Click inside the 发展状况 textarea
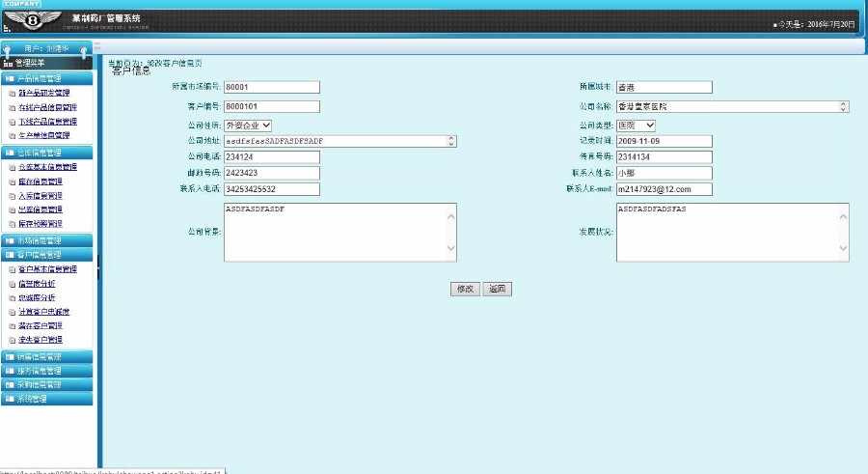This screenshot has width=868, height=474. pyautogui.click(x=732, y=233)
